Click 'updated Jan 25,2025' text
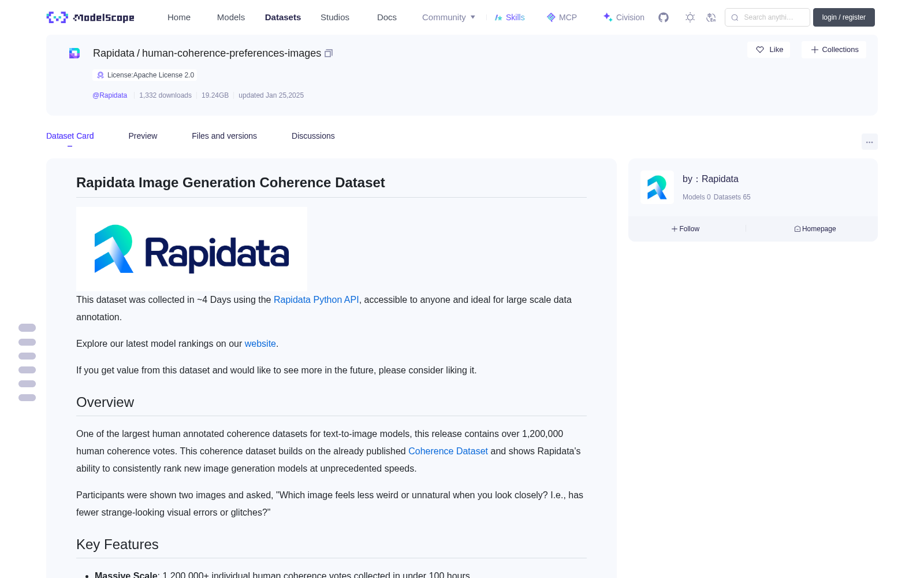Viewport: 924px width, 578px height. [271, 95]
